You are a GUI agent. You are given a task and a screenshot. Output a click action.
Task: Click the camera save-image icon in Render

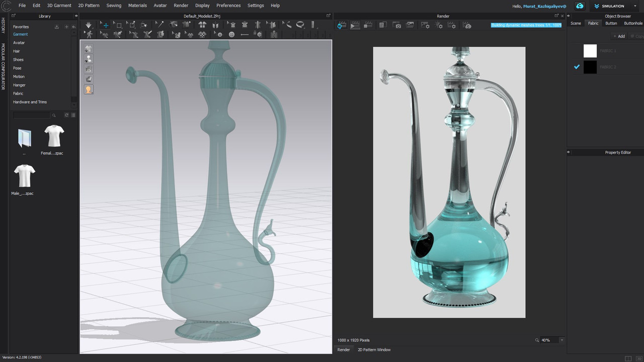[x=397, y=25]
